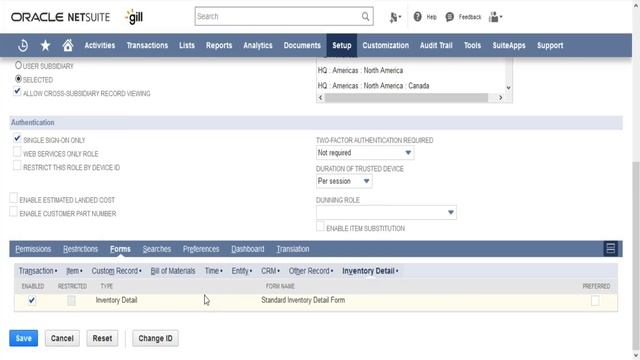This screenshot has height=360, width=640.
Task: Switch to the Restrictions subtab
Action: pyautogui.click(x=80, y=249)
